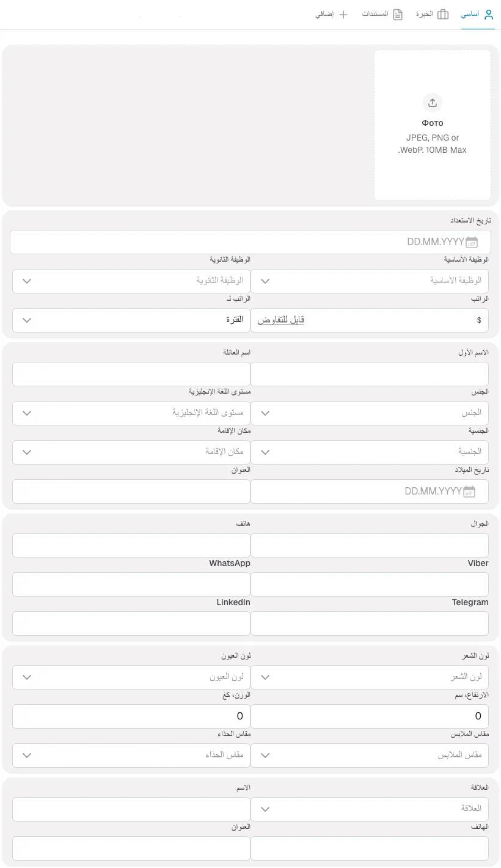The width and height of the screenshot is (501, 868).
Task: Open the الجنس dropdown
Action: click(x=265, y=413)
